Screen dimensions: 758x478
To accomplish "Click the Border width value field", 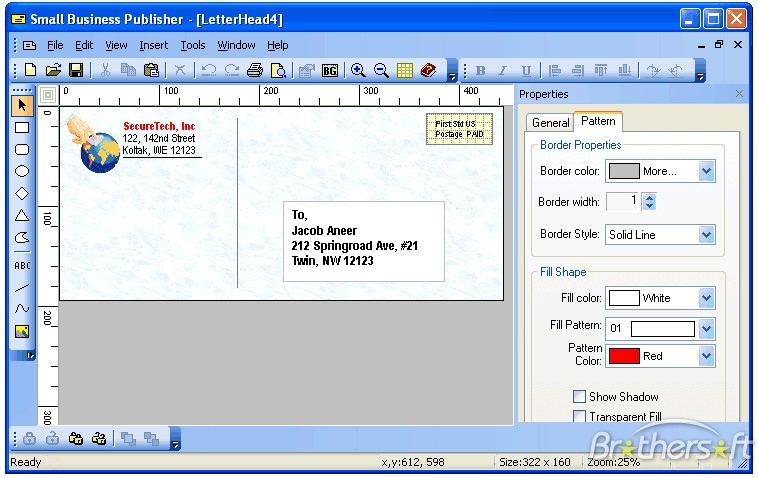I will (623, 202).
